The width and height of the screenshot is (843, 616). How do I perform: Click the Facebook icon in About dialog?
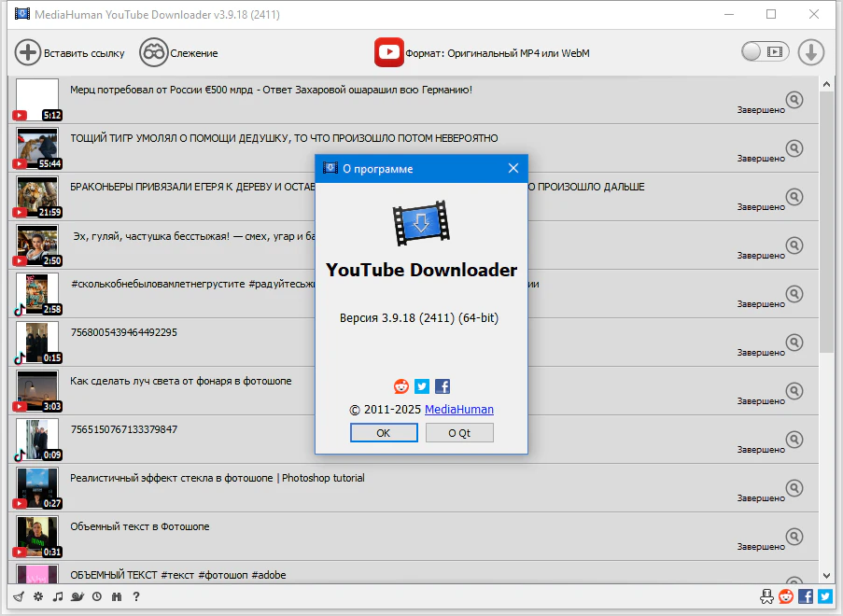[443, 386]
